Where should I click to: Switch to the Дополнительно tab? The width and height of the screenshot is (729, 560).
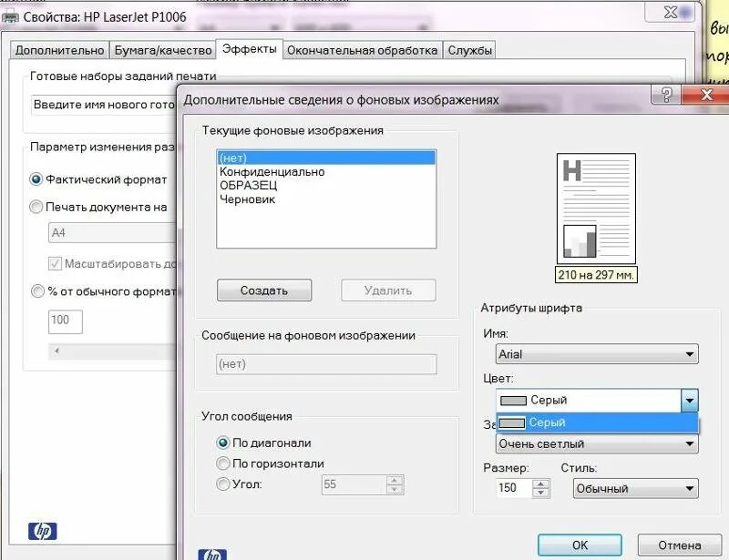(x=59, y=50)
